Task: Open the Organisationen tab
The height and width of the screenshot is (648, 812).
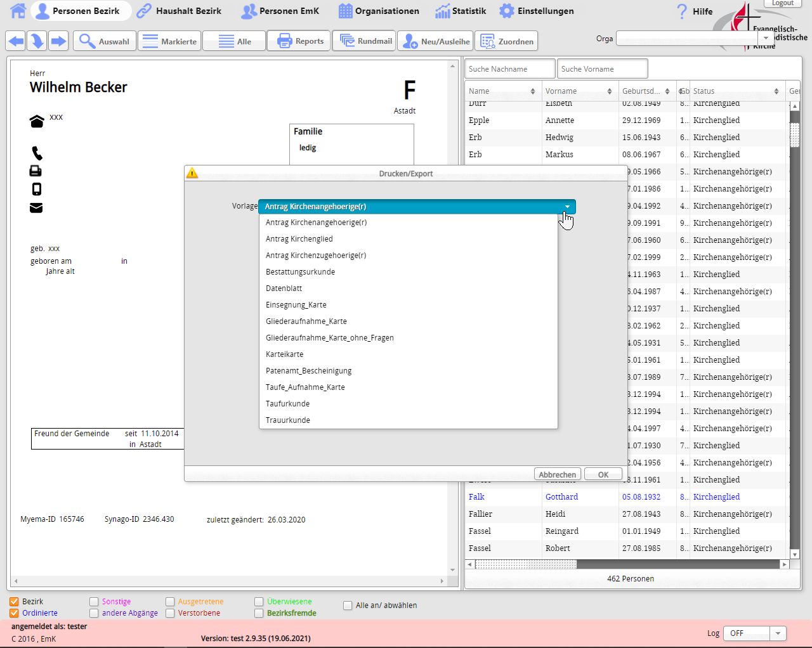Action: [x=379, y=11]
